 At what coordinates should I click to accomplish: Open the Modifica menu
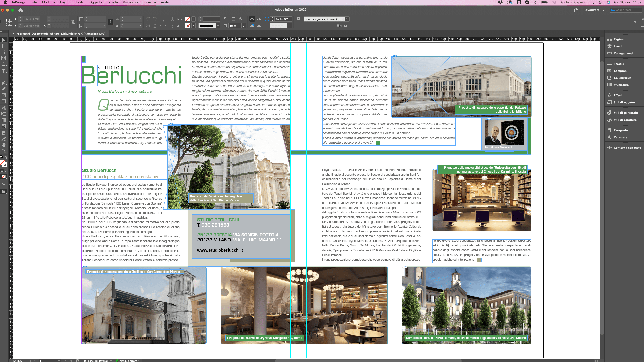pyautogui.click(x=48, y=2)
